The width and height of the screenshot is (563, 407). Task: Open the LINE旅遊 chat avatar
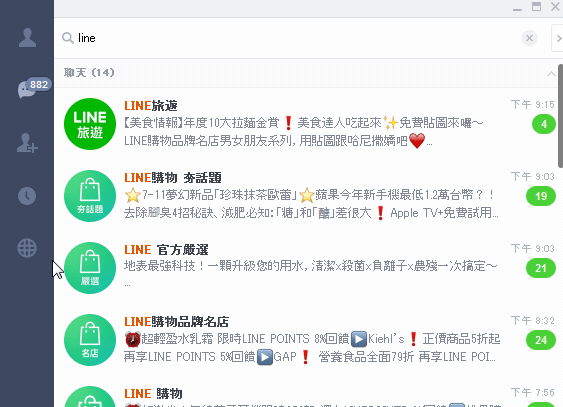pyautogui.click(x=90, y=124)
